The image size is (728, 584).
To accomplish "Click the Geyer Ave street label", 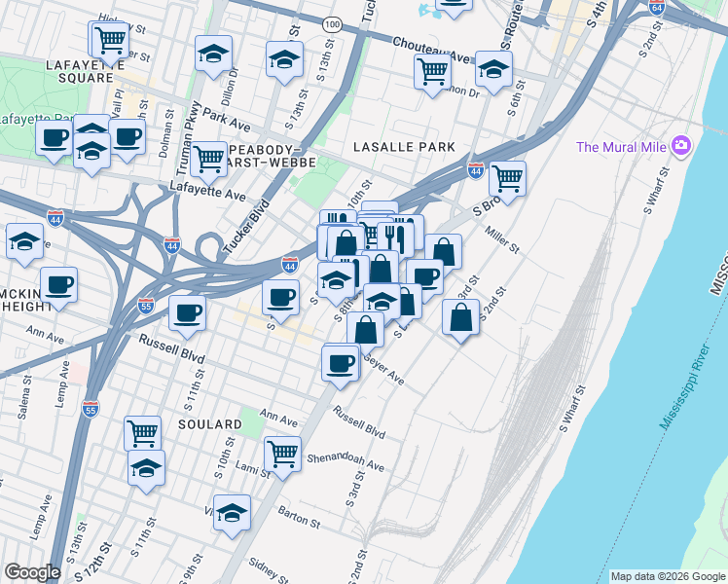I will 384,370.
